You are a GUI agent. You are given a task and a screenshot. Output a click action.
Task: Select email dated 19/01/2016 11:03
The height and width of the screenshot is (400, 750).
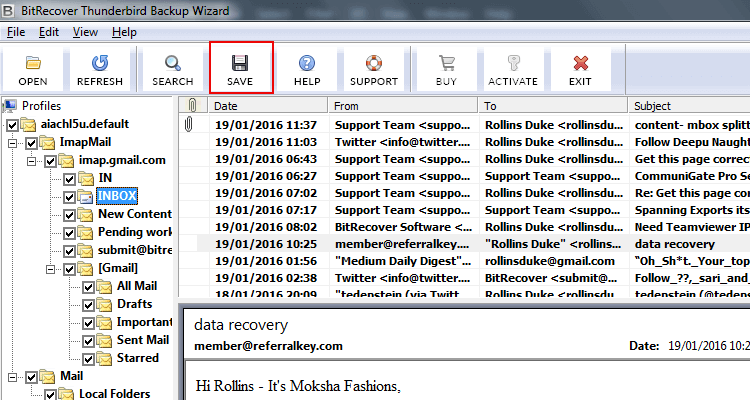click(x=464, y=142)
